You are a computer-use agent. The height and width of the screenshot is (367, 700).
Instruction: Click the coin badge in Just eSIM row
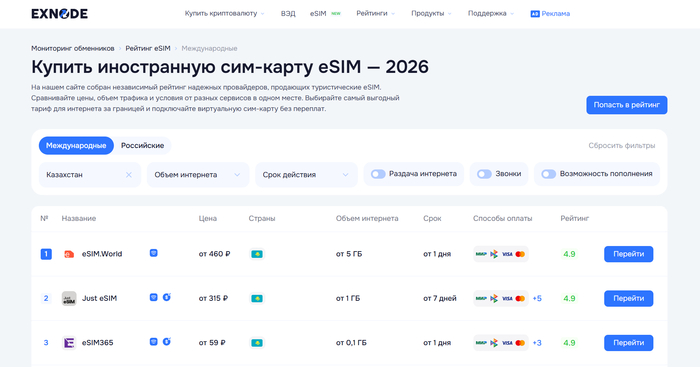167,297
